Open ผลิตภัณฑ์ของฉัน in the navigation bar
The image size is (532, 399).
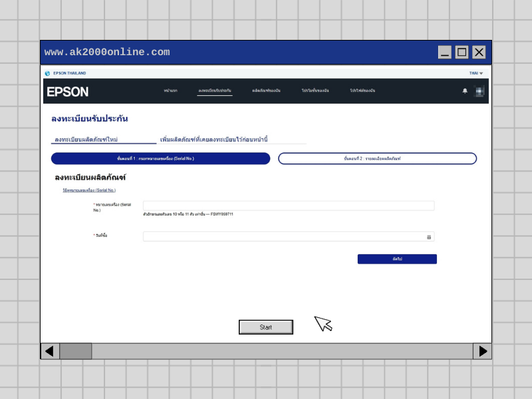tap(267, 90)
